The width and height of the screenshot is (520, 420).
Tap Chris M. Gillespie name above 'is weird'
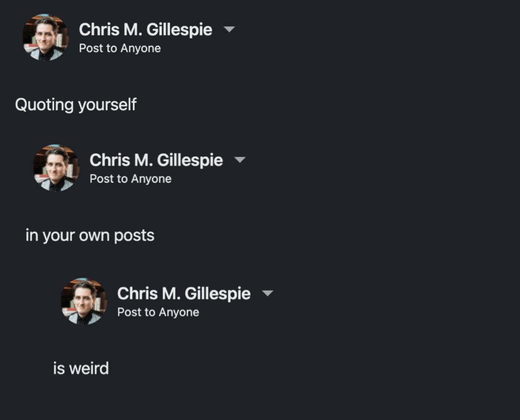(x=184, y=293)
